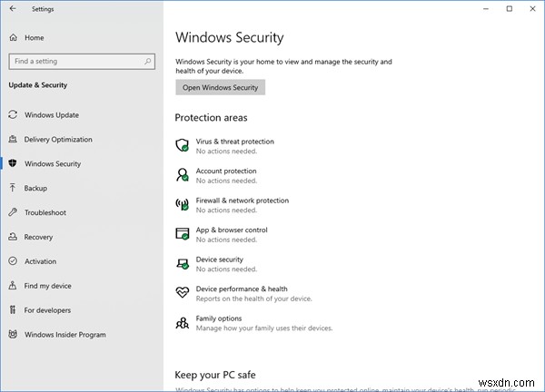Open the Home settings page
Image resolution: width=545 pixels, height=392 pixels.
[35, 37]
